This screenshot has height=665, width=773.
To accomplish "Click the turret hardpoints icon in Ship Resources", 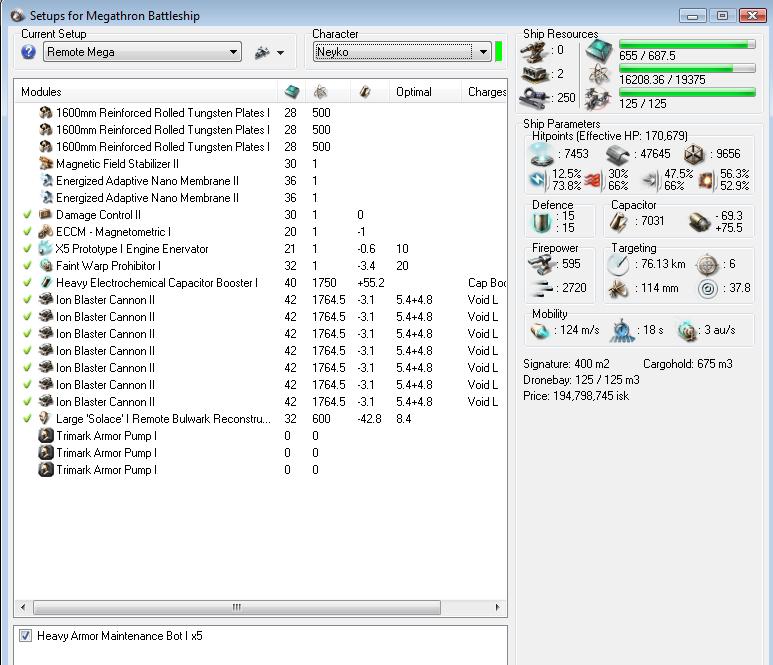I will [x=535, y=52].
